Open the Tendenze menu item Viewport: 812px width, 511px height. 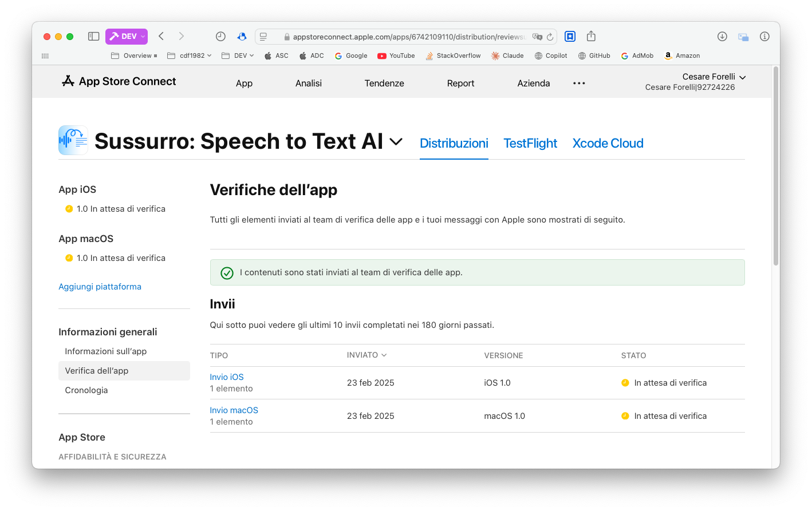pyautogui.click(x=384, y=84)
